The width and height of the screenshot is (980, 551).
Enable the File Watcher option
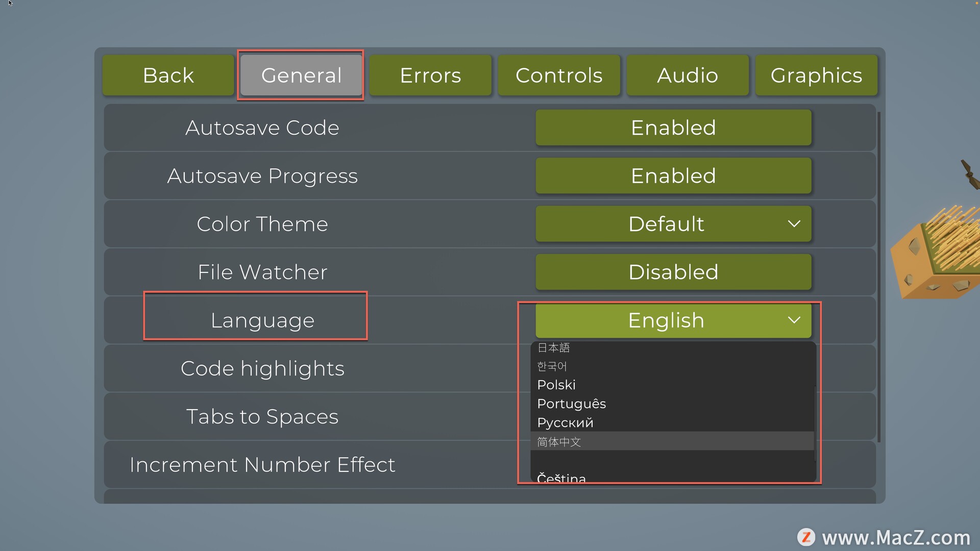click(673, 272)
